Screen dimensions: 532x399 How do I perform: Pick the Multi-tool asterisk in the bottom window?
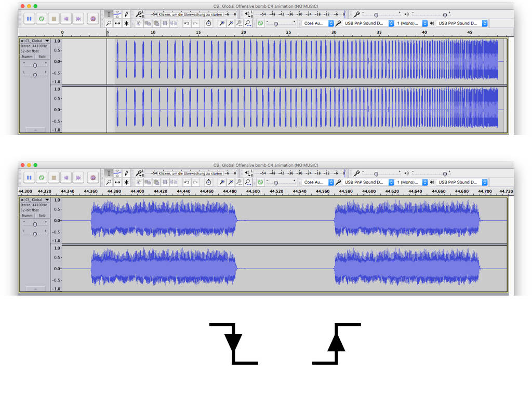coord(126,182)
